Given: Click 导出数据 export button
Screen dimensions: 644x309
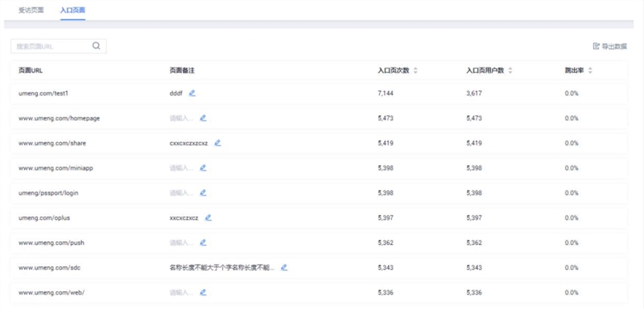Looking at the screenshot, I should [x=610, y=47].
